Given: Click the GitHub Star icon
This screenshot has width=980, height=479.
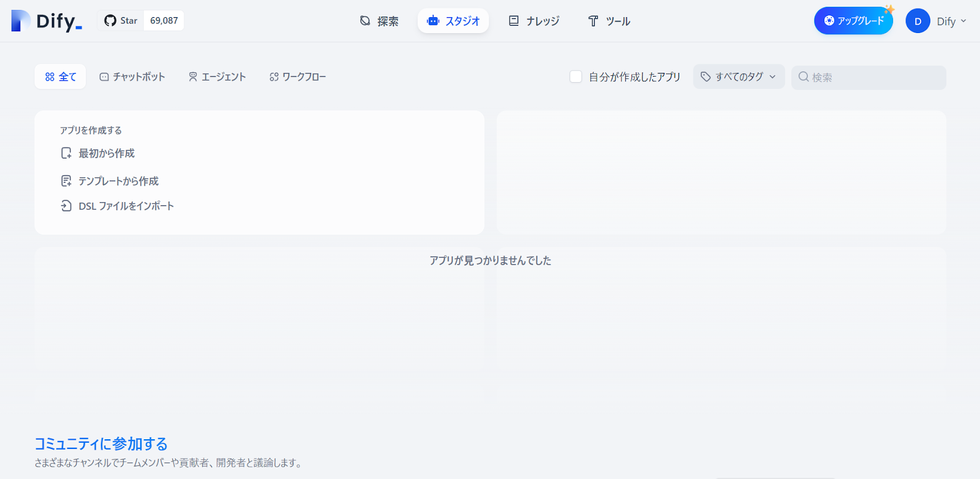Looking at the screenshot, I should (110, 21).
